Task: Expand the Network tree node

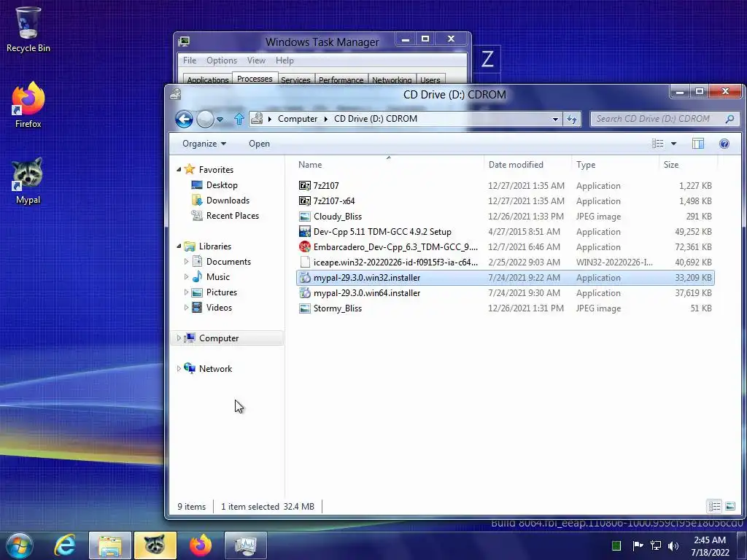Action: 179,368
